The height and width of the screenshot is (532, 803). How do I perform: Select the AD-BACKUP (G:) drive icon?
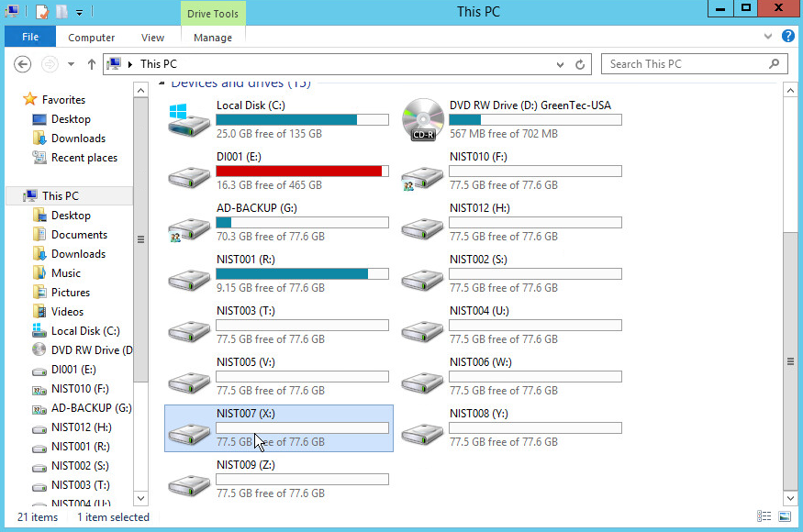[189, 223]
